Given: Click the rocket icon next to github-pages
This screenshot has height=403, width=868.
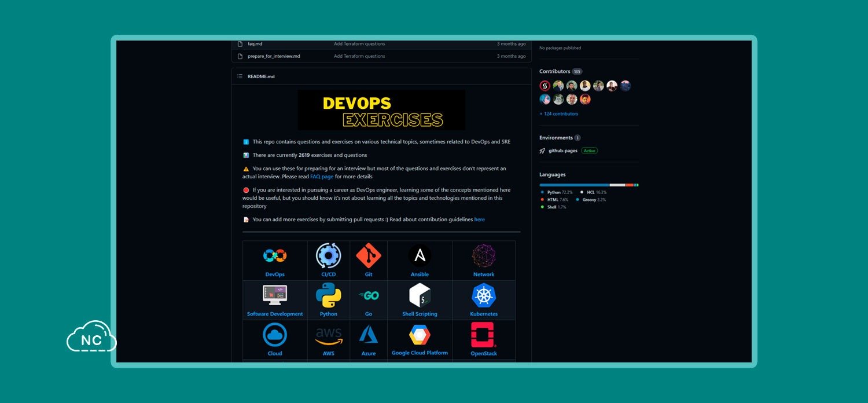Looking at the screenshot, I should click(x=542, y=151).
